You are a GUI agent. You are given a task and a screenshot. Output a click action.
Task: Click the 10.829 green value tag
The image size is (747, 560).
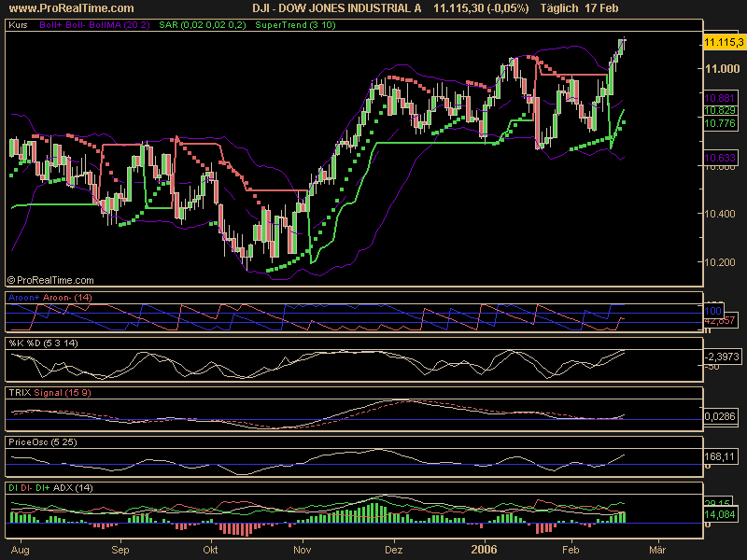click(720, 110)
